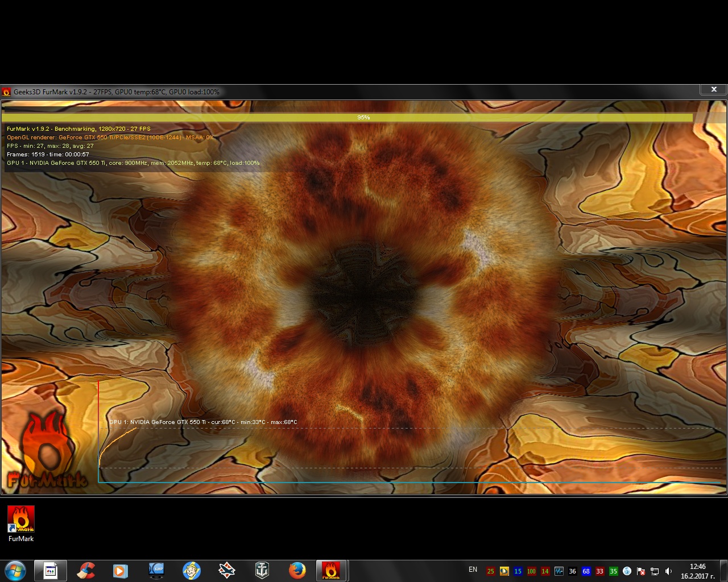Screen dimensions: 728x582
Task: Open the volume speaker tray icon
Action: 668,571
